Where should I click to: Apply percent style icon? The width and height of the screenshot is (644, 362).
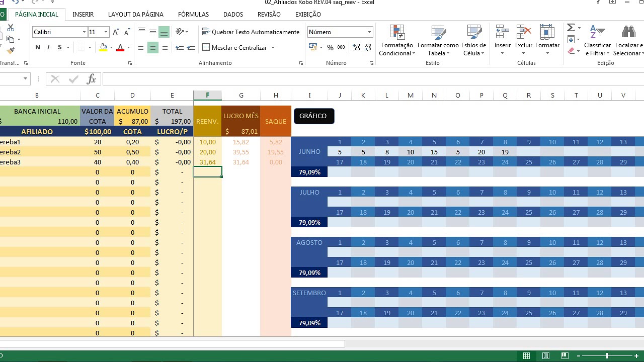click(330, 48)
